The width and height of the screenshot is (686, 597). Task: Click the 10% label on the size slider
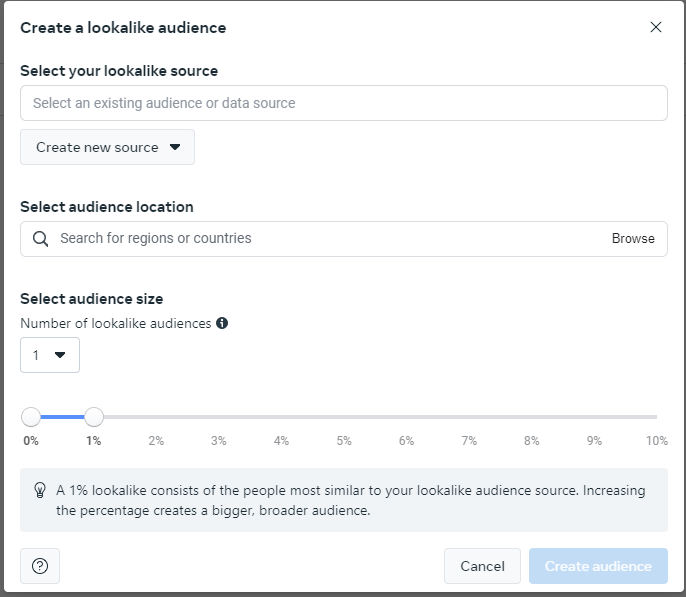(x=657, y=440)
